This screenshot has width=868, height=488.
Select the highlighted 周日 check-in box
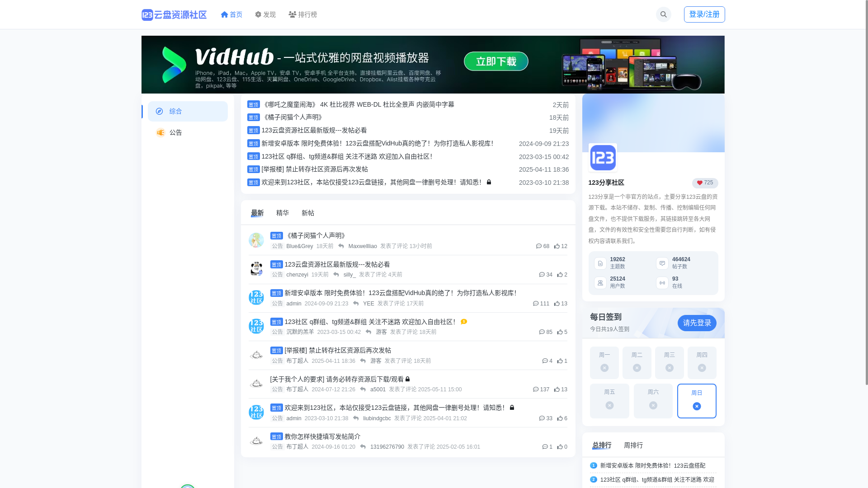[x=697, y=401]
